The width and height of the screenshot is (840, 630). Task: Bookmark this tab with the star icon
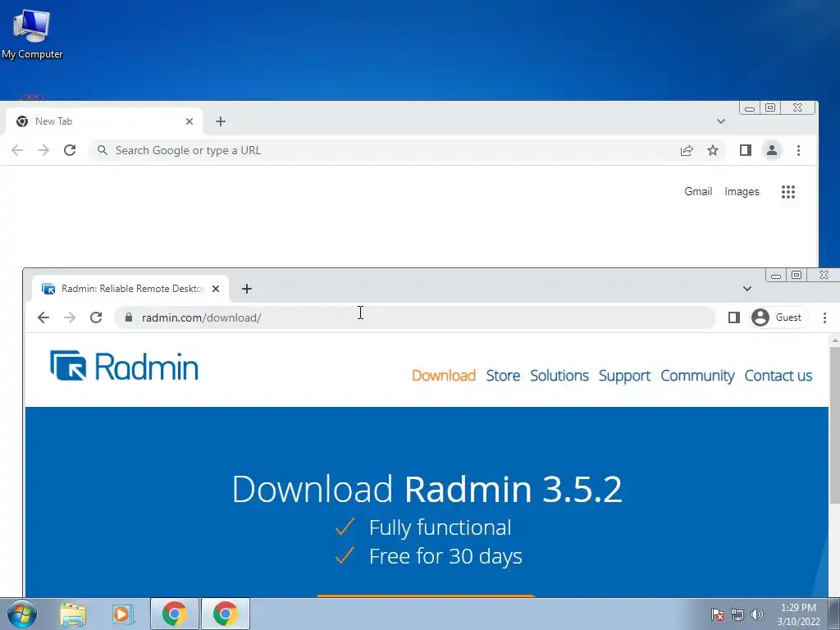pyautogui.click(x=713, y=151)
